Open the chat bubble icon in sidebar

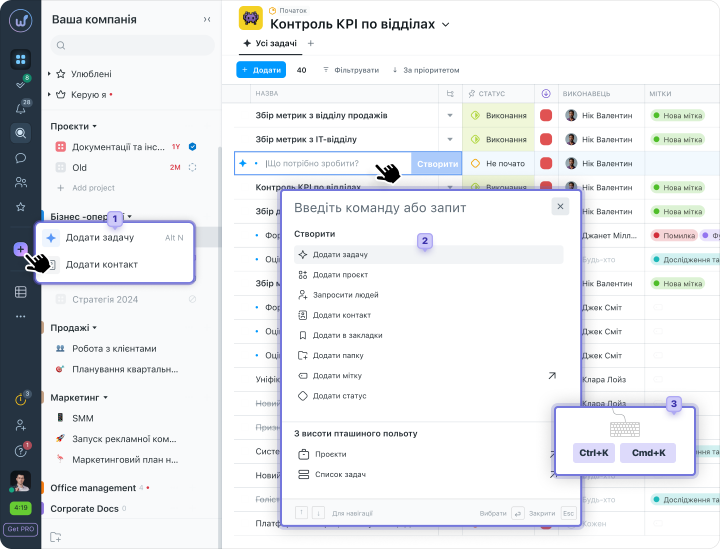[21, 157]
